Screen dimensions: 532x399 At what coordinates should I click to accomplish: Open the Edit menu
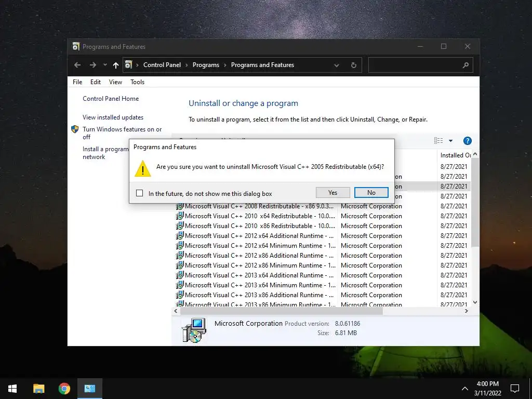pyautogui.click(x=96, y=82)
